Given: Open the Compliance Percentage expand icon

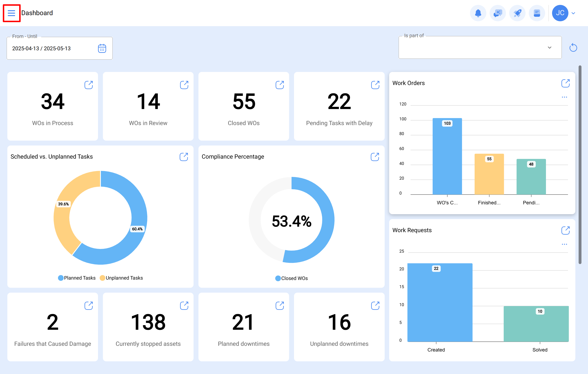Looking at the screenshot, I should pyautogui.click(x=375, y=157).
